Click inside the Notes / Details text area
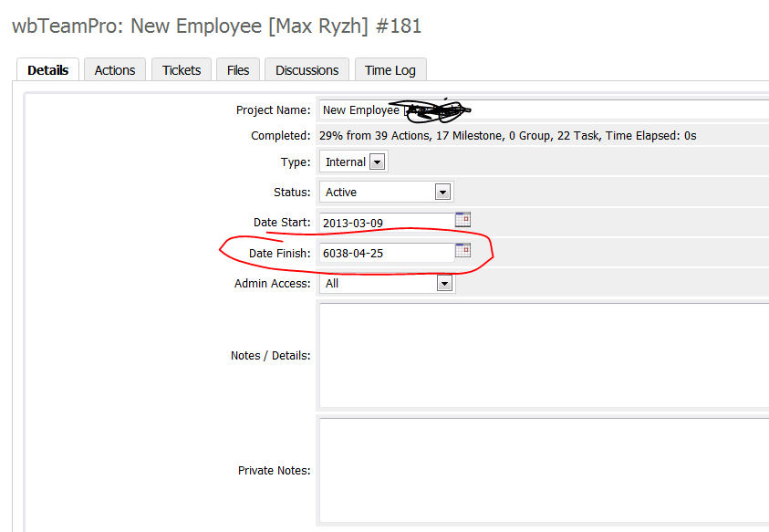769x532 pixels. point(543,355)
